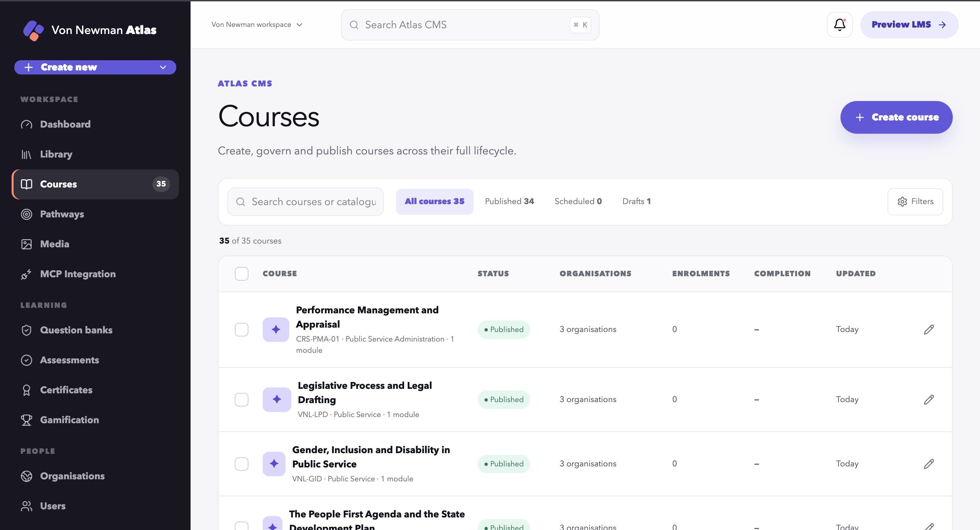Screen dimensions: 980x530
Task: Check the People First Agenda row checkbox
Action: [242, 526]
